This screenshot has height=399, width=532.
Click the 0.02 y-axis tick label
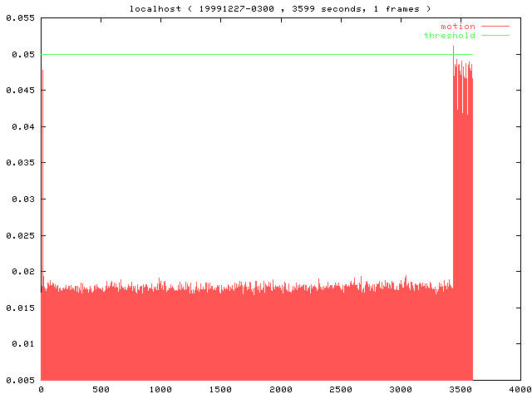point(22,272)
